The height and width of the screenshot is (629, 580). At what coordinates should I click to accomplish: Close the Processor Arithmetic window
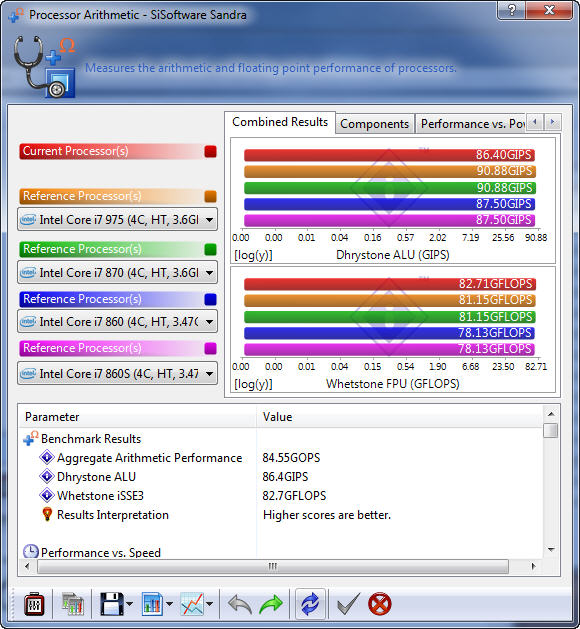coord(549,10)
